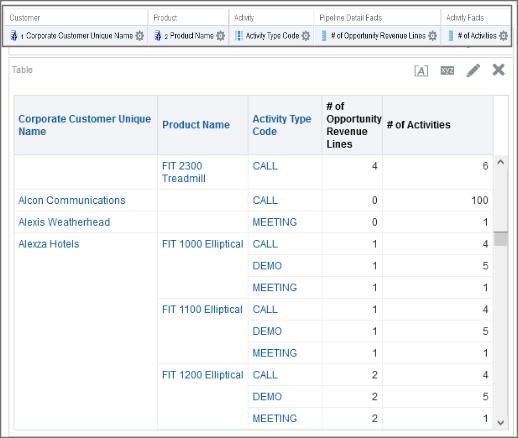Click Corporate Customer Unique Name table header

tap(85, 125)
